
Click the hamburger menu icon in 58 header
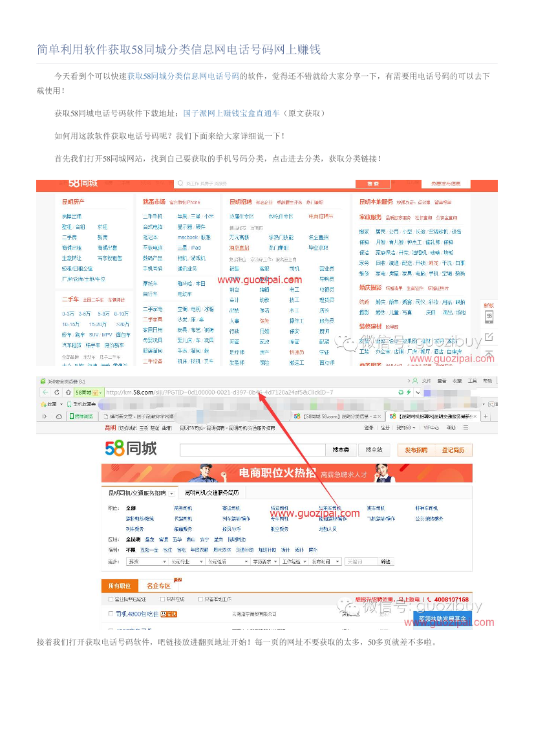(x=466, y=427)
